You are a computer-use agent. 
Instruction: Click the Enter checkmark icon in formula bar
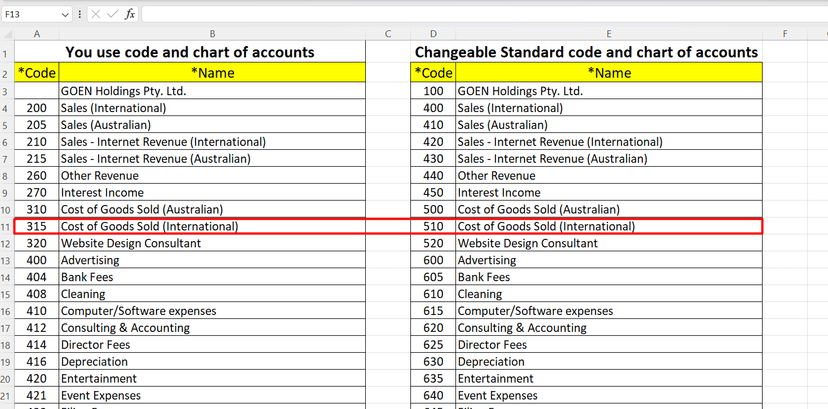[x=111, y=15]
